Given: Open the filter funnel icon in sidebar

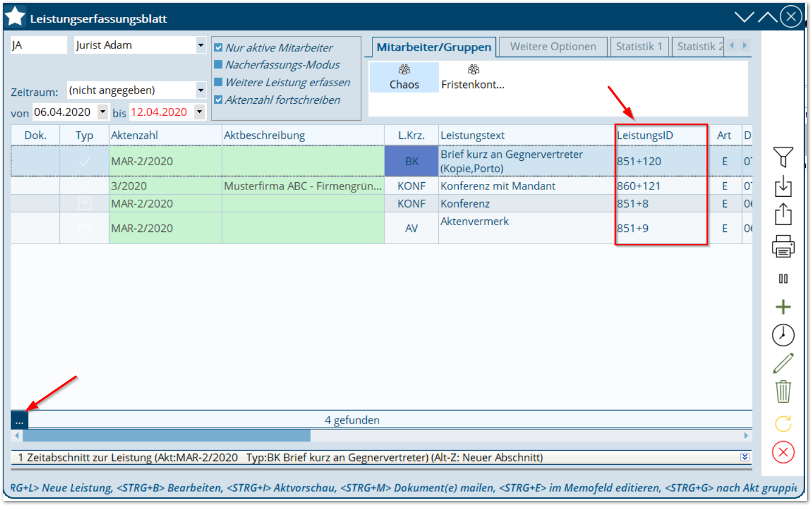Looking at the screenshot, I should (783, 156).
